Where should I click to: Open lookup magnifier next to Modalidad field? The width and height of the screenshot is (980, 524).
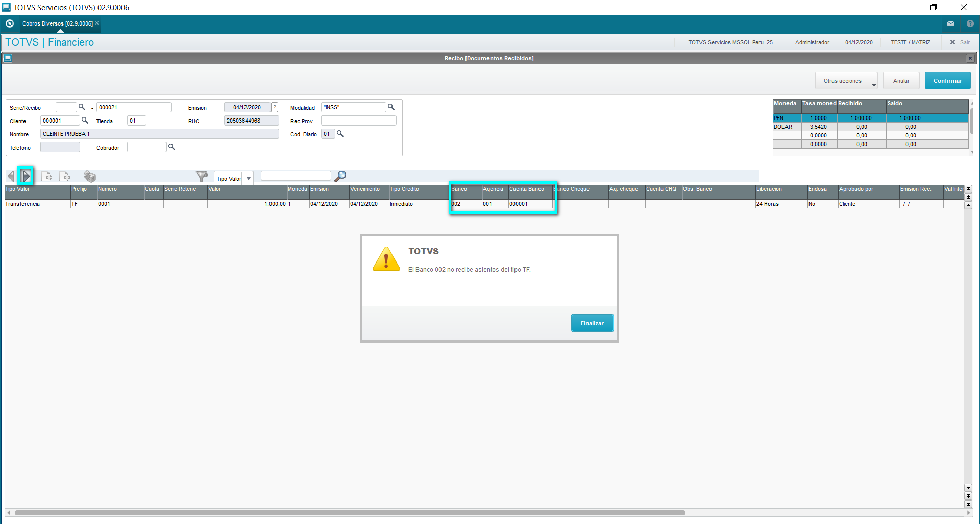tap(391, 107)
